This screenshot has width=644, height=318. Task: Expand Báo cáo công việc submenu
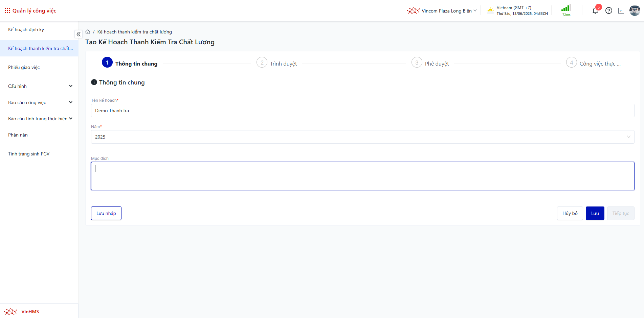click(40, 102)
